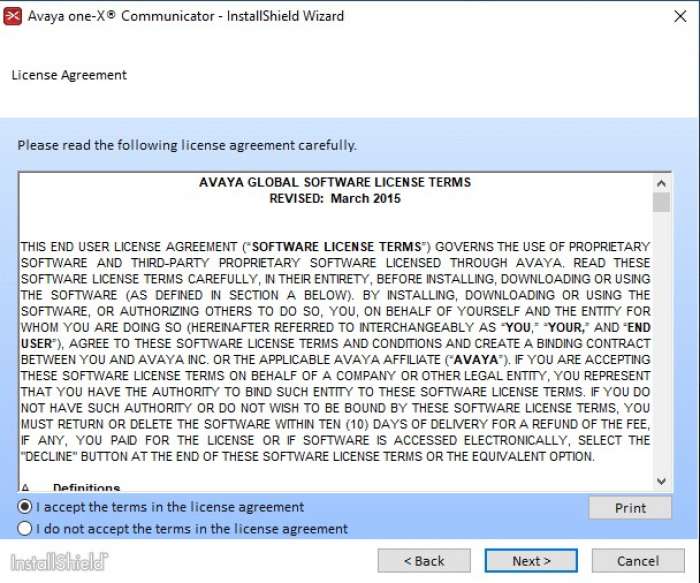Click the license text scrollbar thumb

point(661,203)
